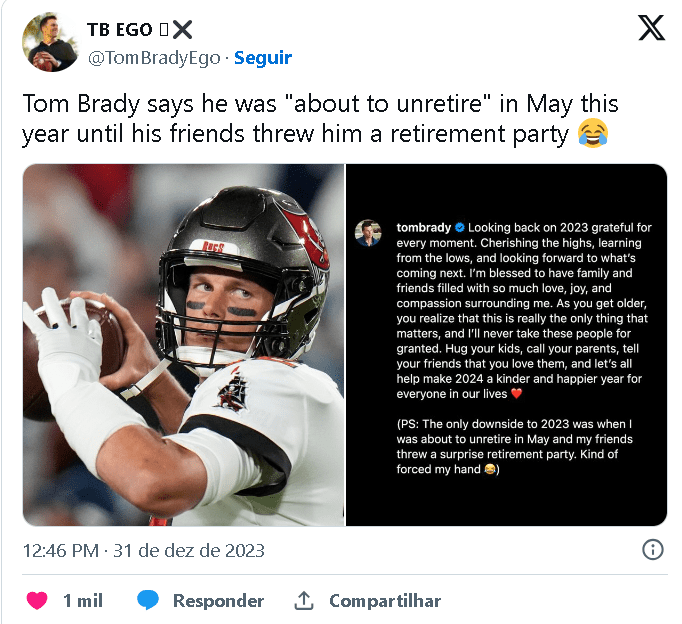Click the blue verified badge beside tombrady

[x=459, y=227]
